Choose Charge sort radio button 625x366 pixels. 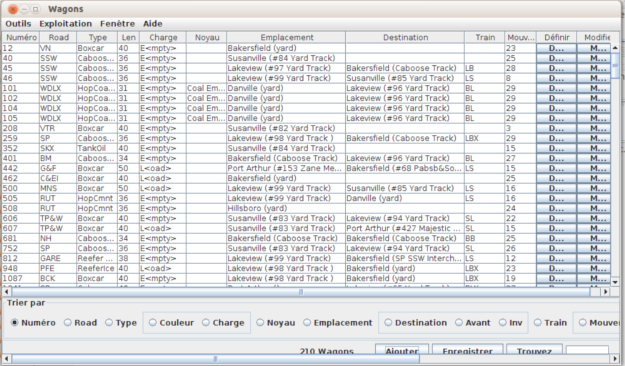(223, 323)
